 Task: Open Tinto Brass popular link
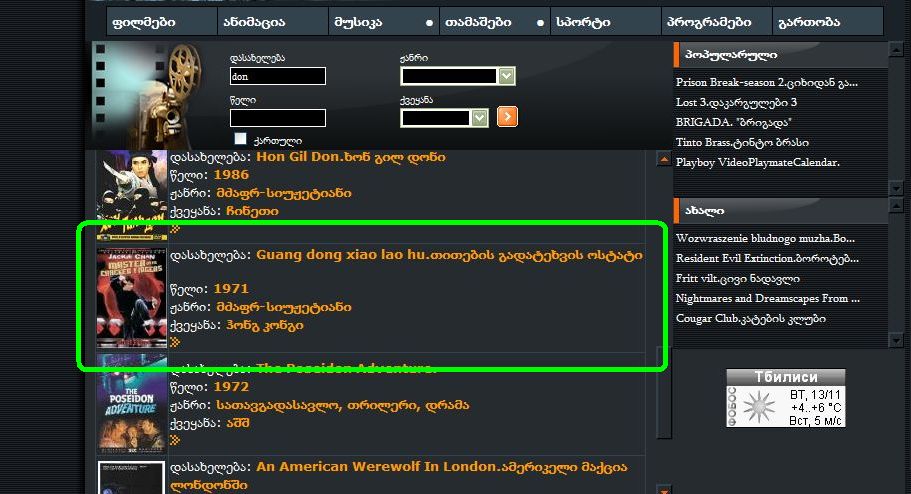pyautogui.click(x=742, y=142)
